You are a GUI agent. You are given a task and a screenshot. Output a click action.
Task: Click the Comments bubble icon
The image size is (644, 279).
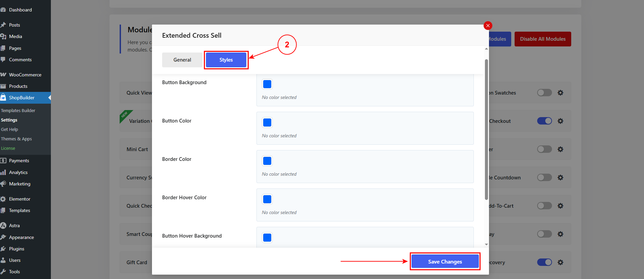3,60
